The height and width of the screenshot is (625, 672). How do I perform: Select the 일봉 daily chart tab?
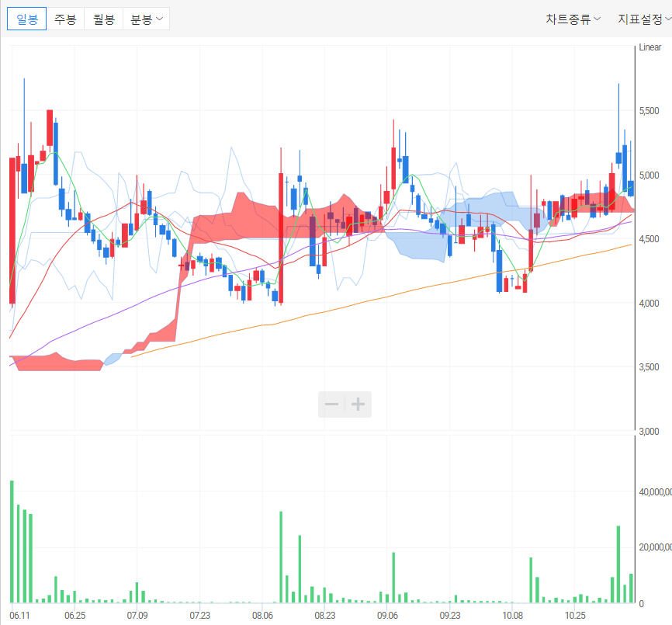(x=26, y=19)
